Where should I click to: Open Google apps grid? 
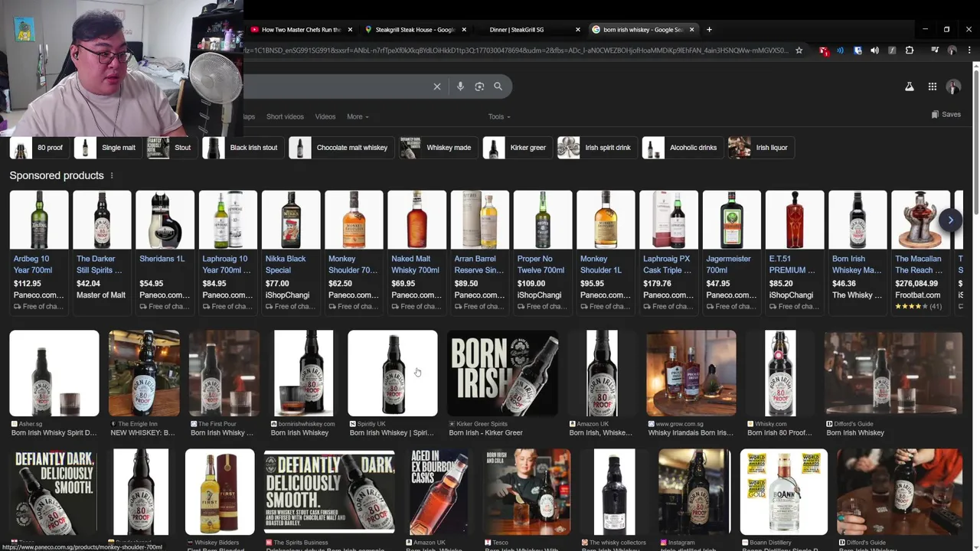click(x=933, y=87)
